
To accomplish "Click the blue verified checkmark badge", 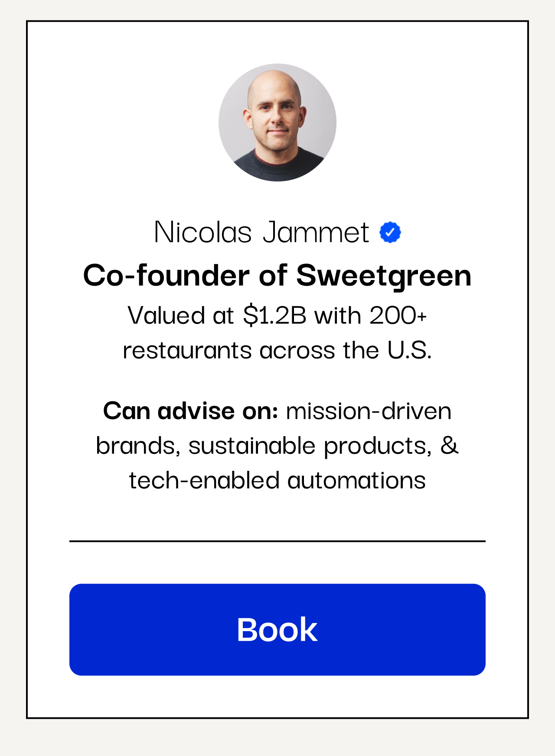I will click(x=390, y=233).
